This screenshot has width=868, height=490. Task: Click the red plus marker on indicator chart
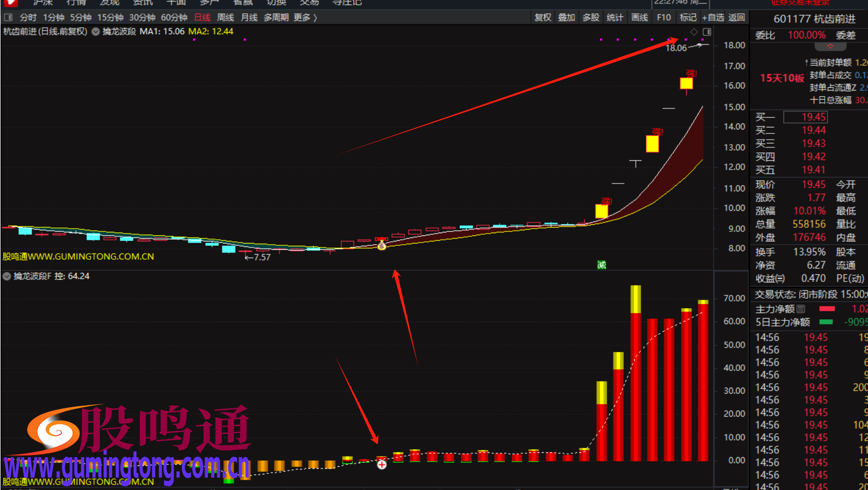[382, 464]
